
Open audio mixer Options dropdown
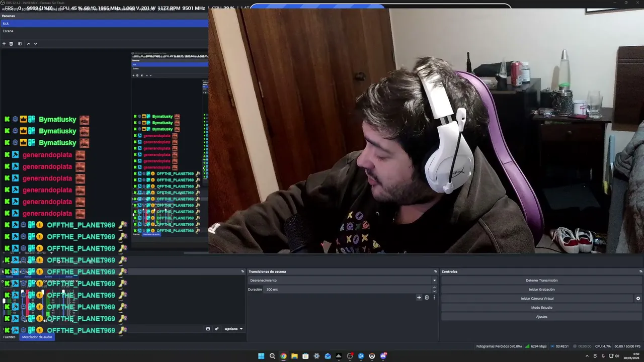[233, 329]
